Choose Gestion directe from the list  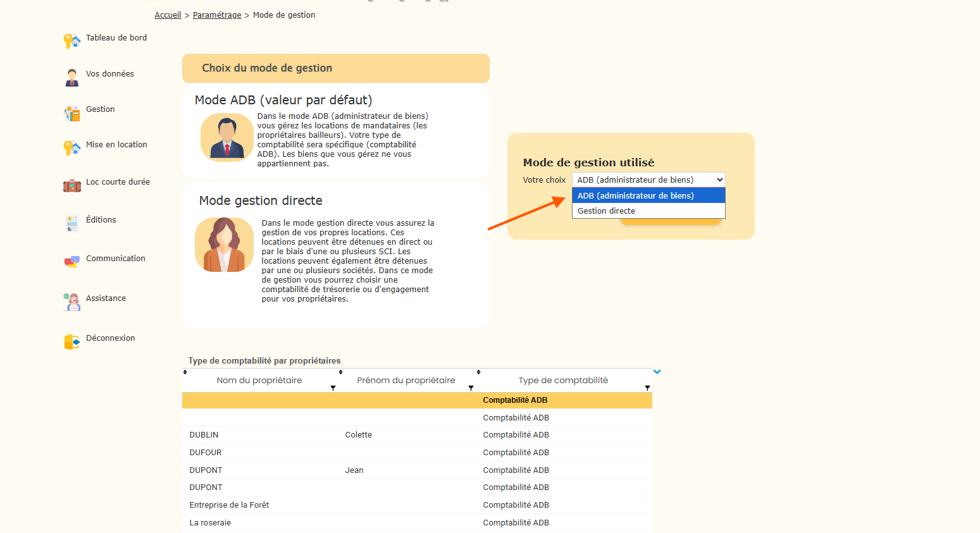[648, 211]
